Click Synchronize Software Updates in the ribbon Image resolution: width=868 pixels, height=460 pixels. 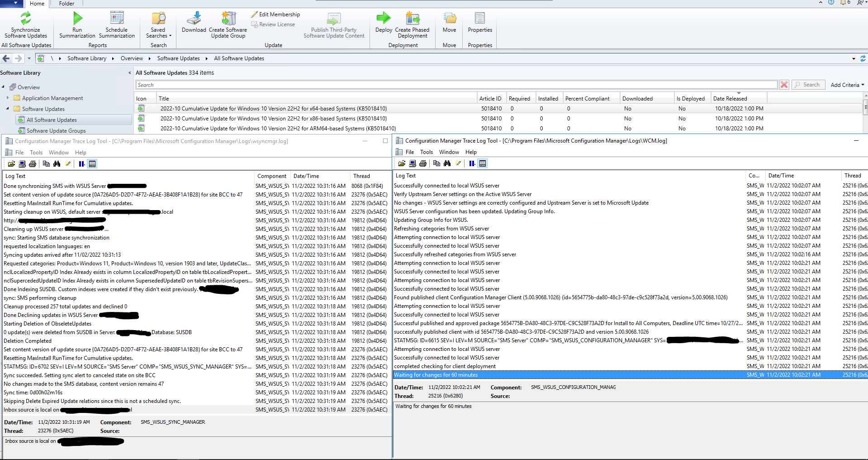(26, 25)
